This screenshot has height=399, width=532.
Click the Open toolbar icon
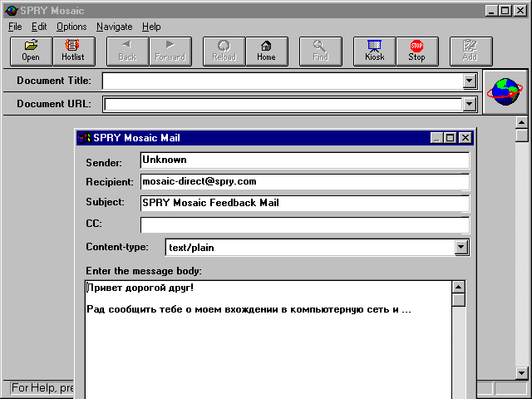pos(31,51)
